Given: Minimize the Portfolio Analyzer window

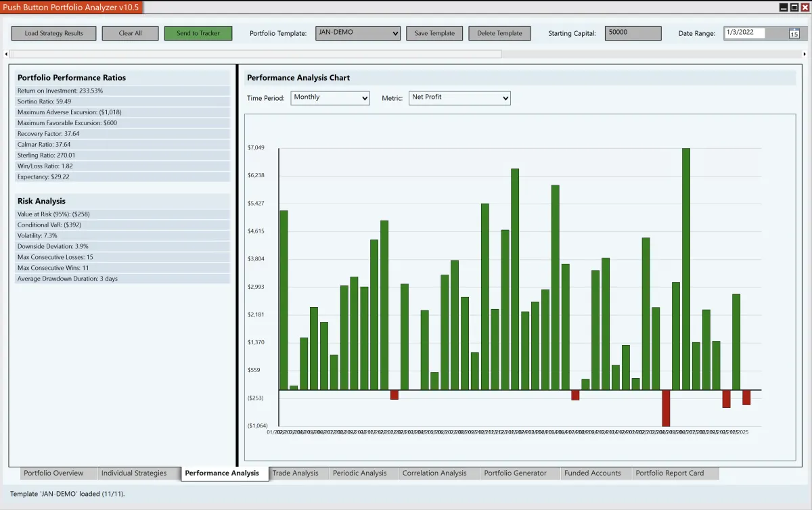Looking at the screenshot, I should tap(784, 7).
